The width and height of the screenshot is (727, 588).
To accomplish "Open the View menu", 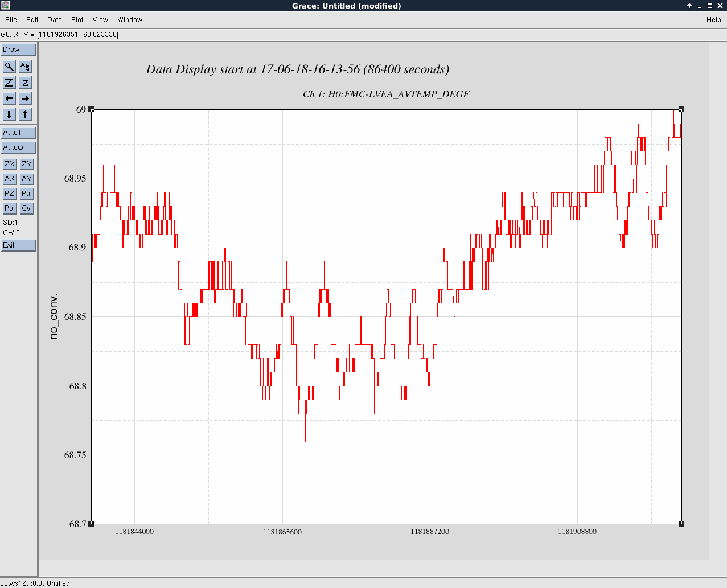I will pyautogui.click(x=100, y=20).
